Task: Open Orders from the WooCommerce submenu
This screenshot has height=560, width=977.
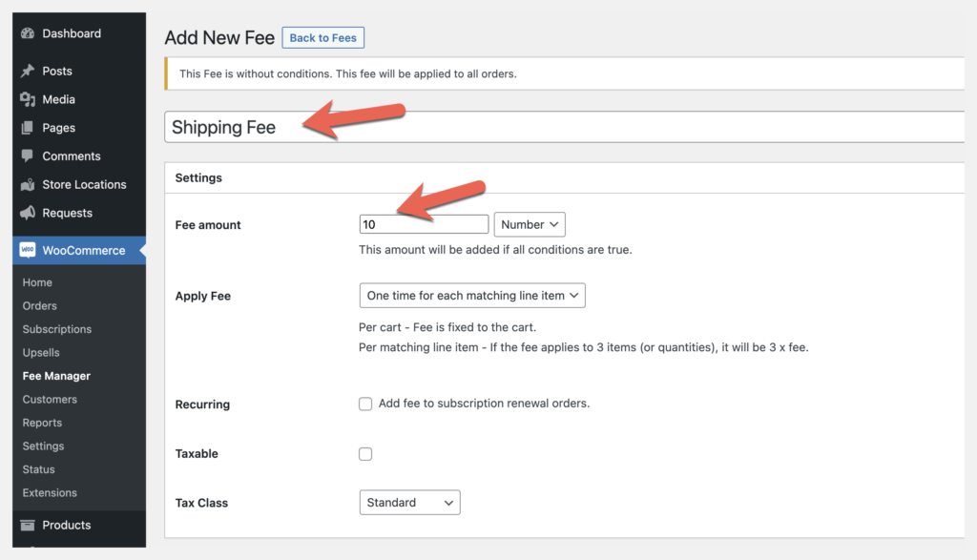Action: click(x=39, y=305)
